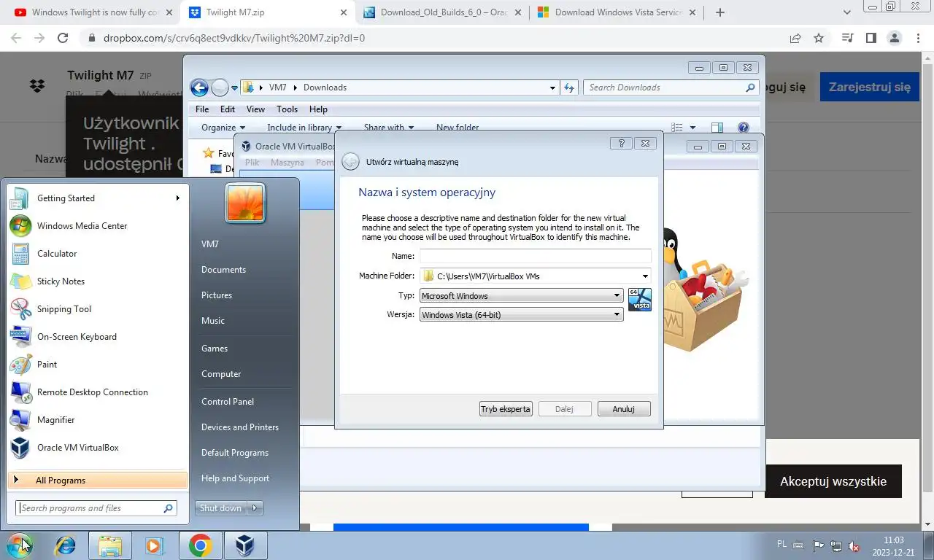Open Sticky Notes
The image size is (934, 560).
click(x=97, y=281)
